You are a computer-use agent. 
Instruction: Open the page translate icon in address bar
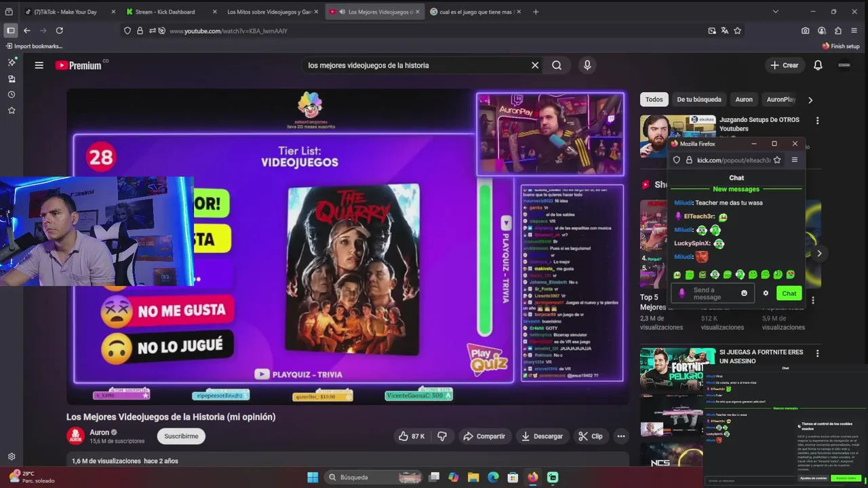pos(724,30)
